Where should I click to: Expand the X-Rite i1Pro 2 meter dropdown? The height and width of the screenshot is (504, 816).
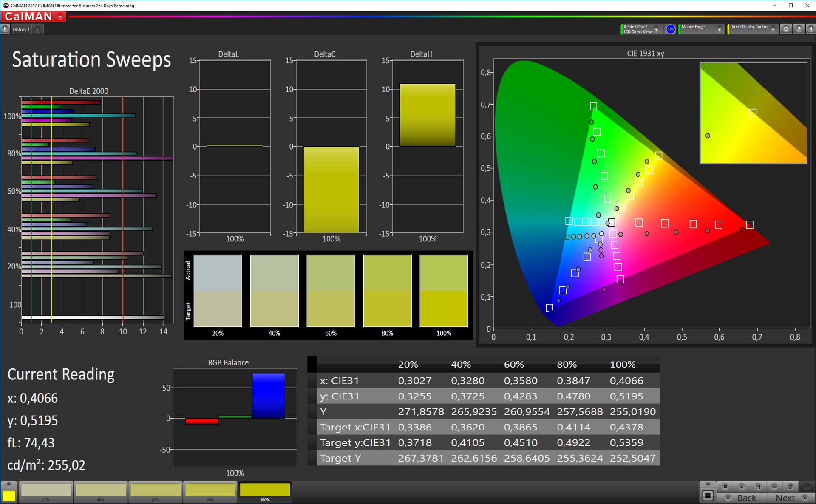coord(656,29)
